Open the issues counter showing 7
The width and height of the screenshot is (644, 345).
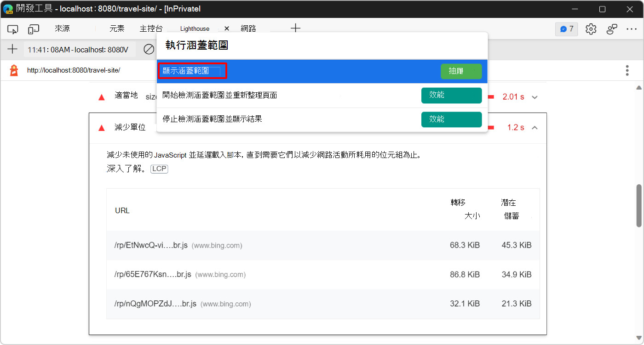(x=566, y=28)
